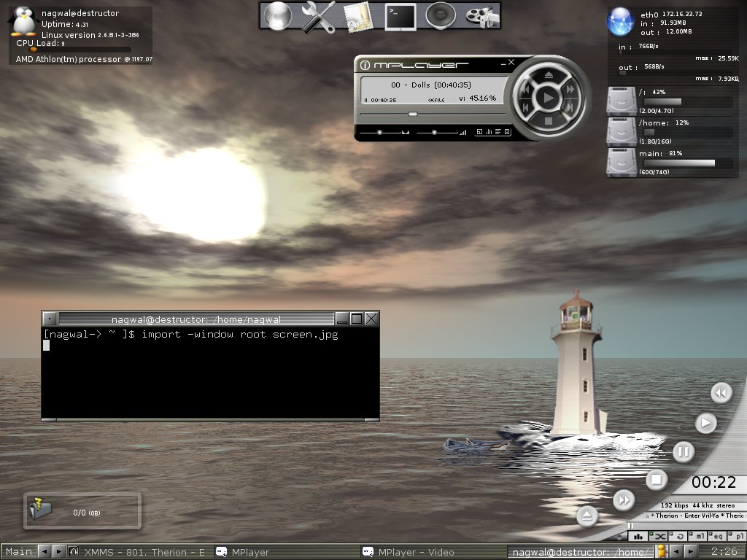Click XMMS play round button
This screenshot has width=747, height=560.
(705, 423)
